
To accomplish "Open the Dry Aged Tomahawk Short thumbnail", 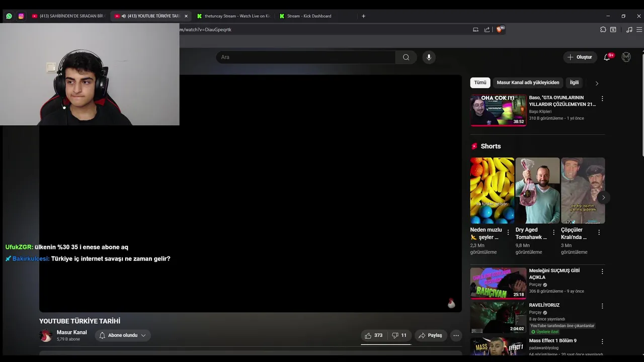I will (x=537, y=191).
